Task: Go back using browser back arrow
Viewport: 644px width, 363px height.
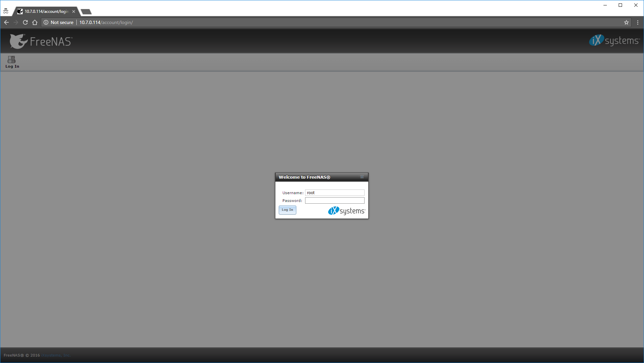Action: (6, 22)
